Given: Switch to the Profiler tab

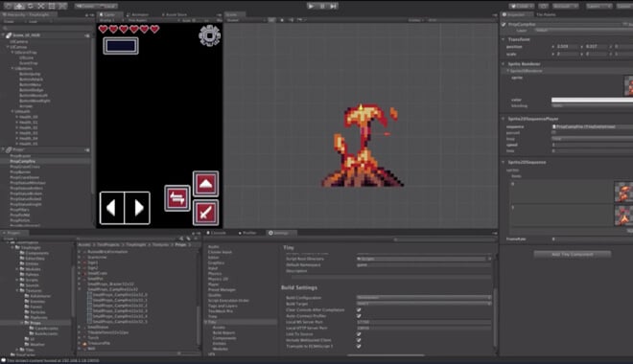Looking at the screenshot, I should tap(247, 233).
